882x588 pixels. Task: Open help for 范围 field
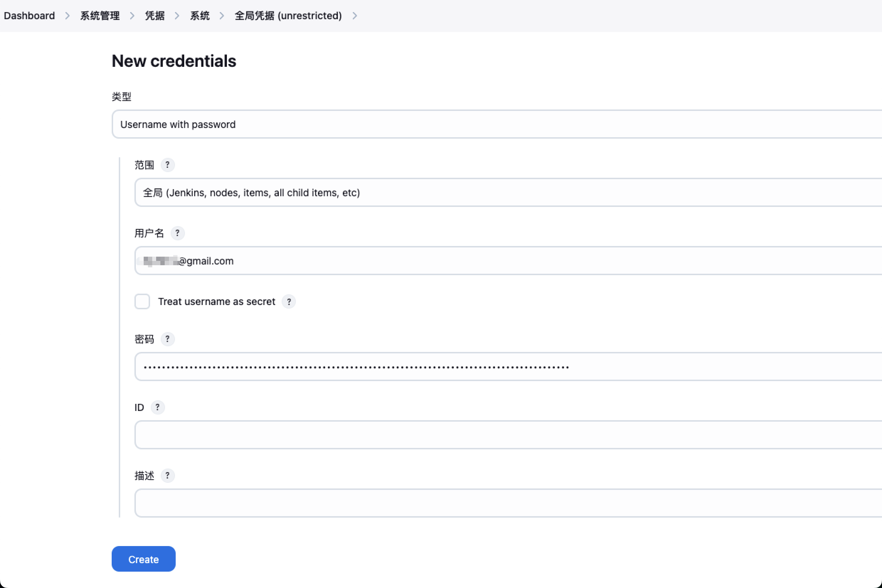point(167,165)
